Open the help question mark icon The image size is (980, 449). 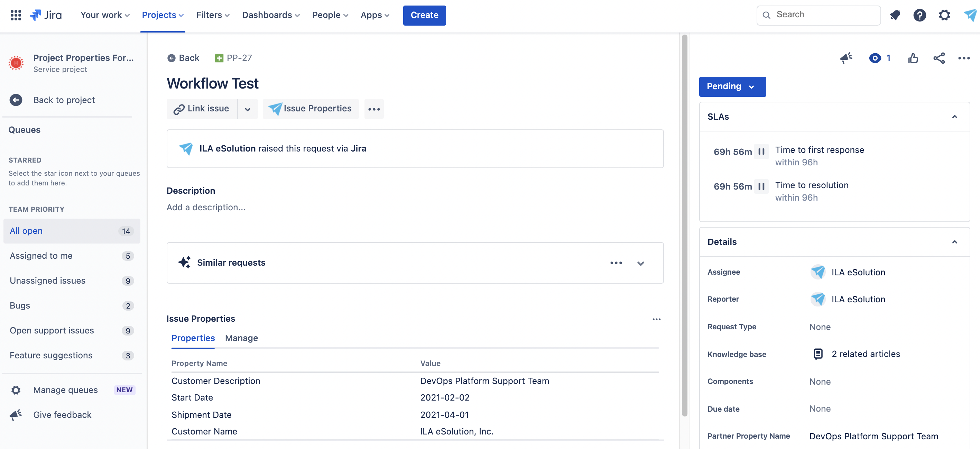pos(919,15)
